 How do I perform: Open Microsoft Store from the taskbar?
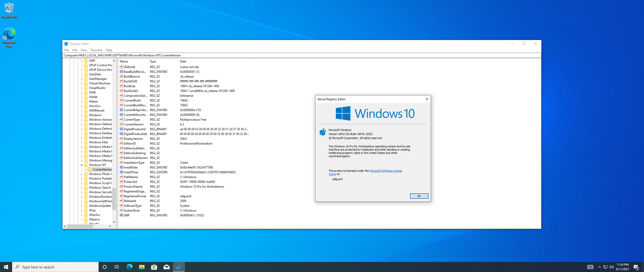click(154, 267)
